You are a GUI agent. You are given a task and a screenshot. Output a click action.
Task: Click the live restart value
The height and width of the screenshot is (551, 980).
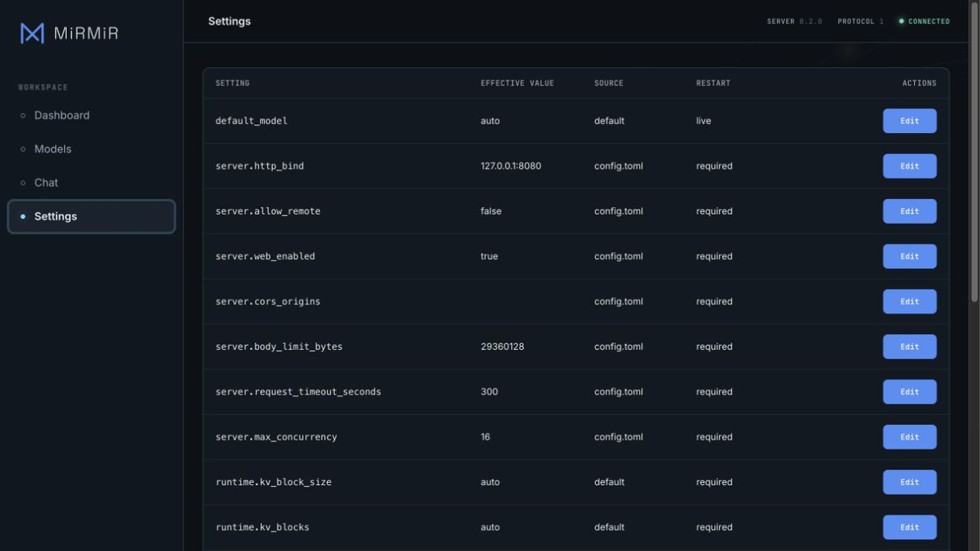tap(703, 121)
